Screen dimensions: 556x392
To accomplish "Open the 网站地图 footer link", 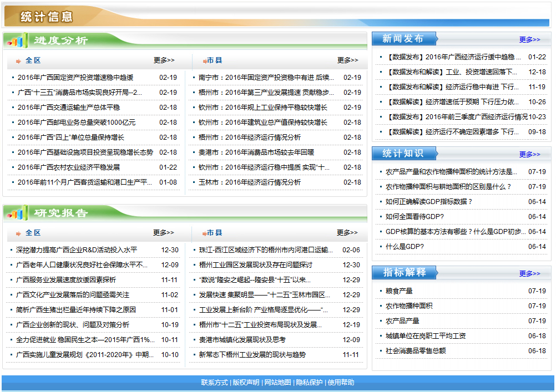I will point(277,383).
